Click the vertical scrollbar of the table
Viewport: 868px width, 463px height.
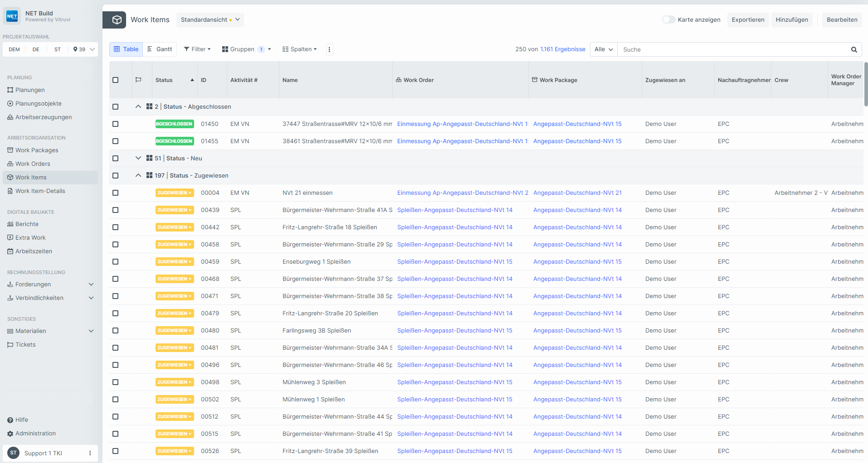[x=865, y=84]
